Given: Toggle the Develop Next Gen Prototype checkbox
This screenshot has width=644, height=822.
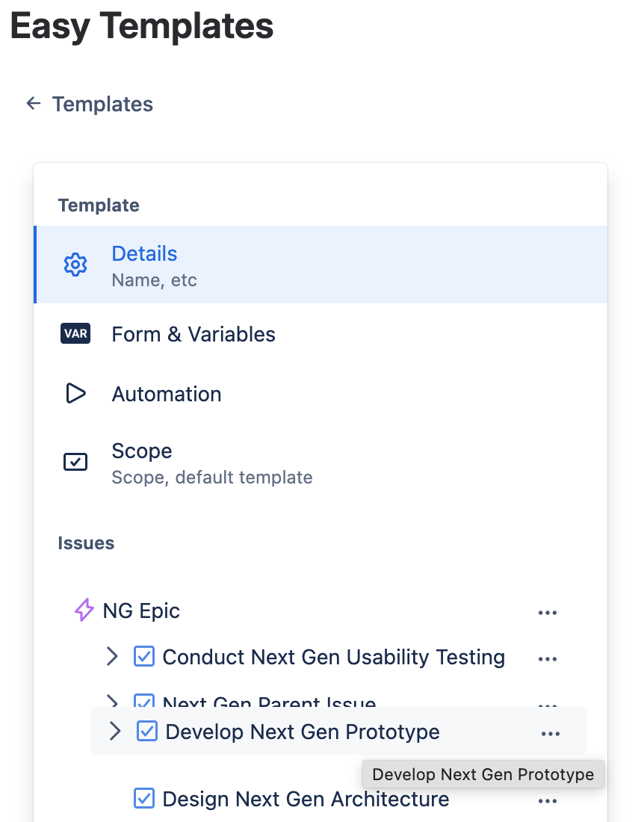Looking at the screenshot, I should click(x=147, y=732).
